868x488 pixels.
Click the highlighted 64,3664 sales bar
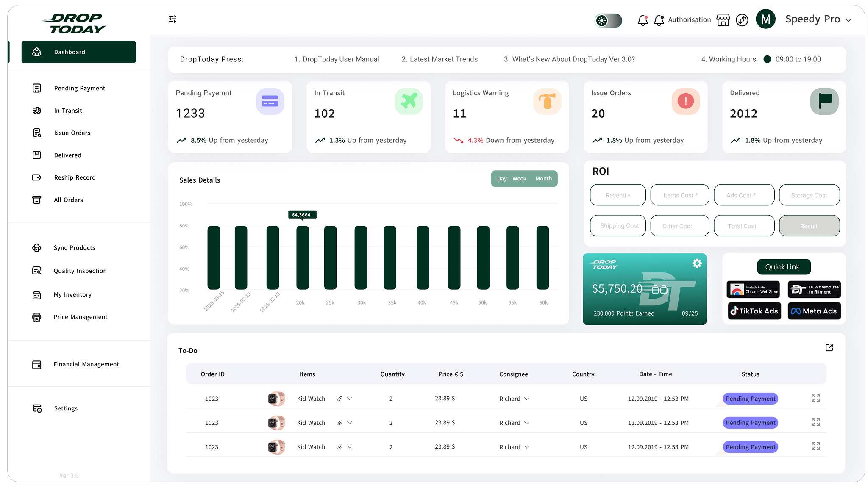pyautogui.click(x=302, y=257)
